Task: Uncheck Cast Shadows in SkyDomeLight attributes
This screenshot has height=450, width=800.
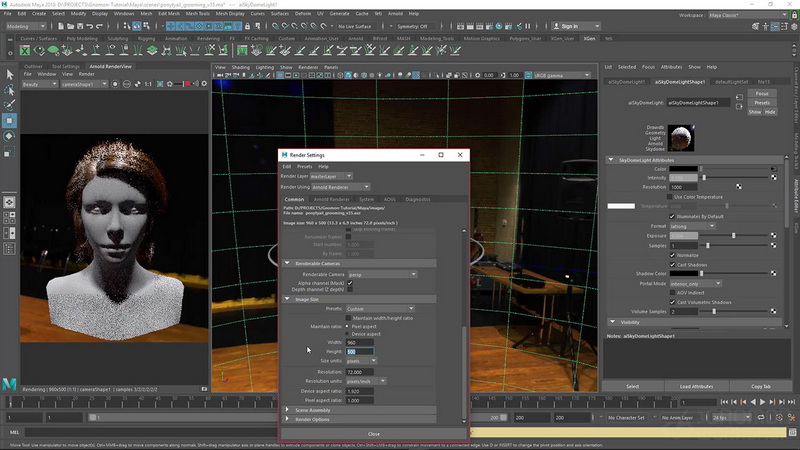Action: [672, 265]
